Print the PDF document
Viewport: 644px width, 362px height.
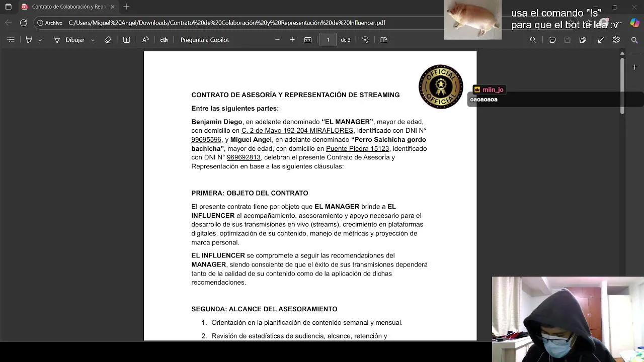tap(552, 40)
